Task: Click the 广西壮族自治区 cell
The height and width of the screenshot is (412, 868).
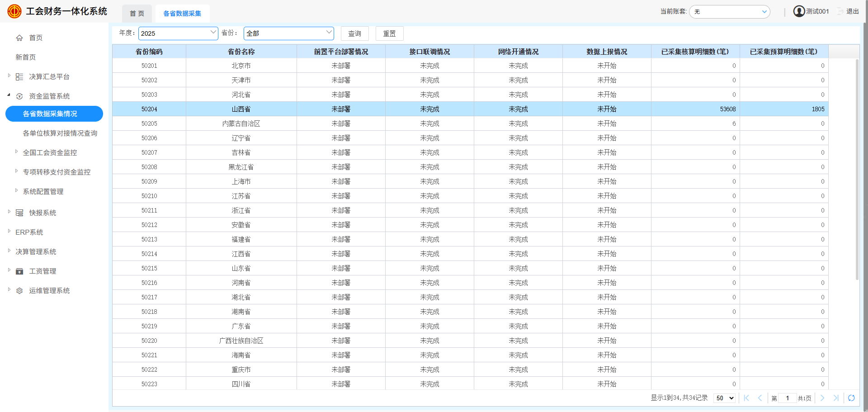Action: [241, 341]
